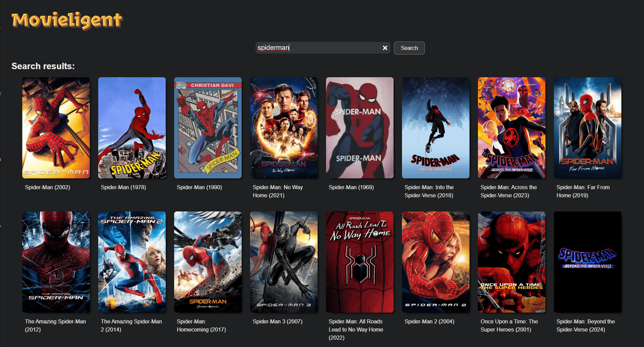Open Across the Spider-Verse (2023) poster
This screenshot has width=644, height=347.
pos(512,128)
